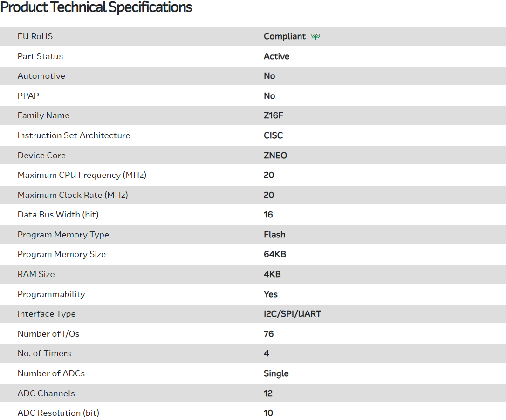Screen dimensions: 506x420
Task: Click the I2C/SPI/UART interface value
Action: [x=292, y=314]
